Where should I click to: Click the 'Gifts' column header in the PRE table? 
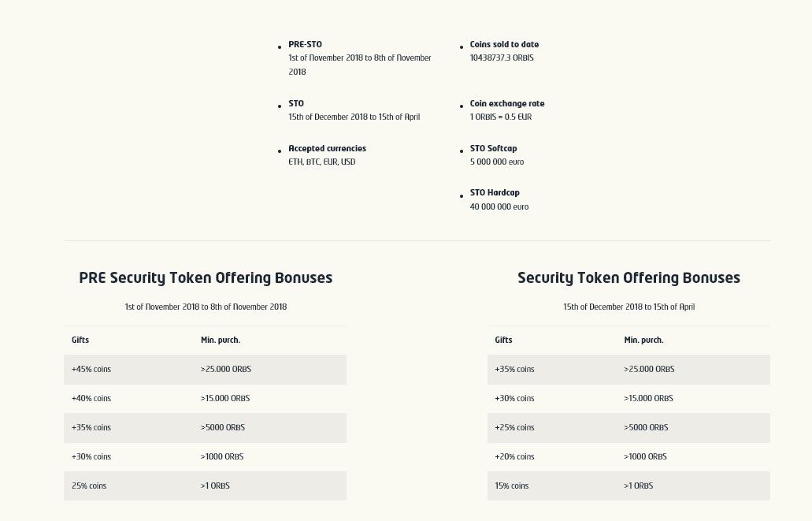click(x=80, y=340)
